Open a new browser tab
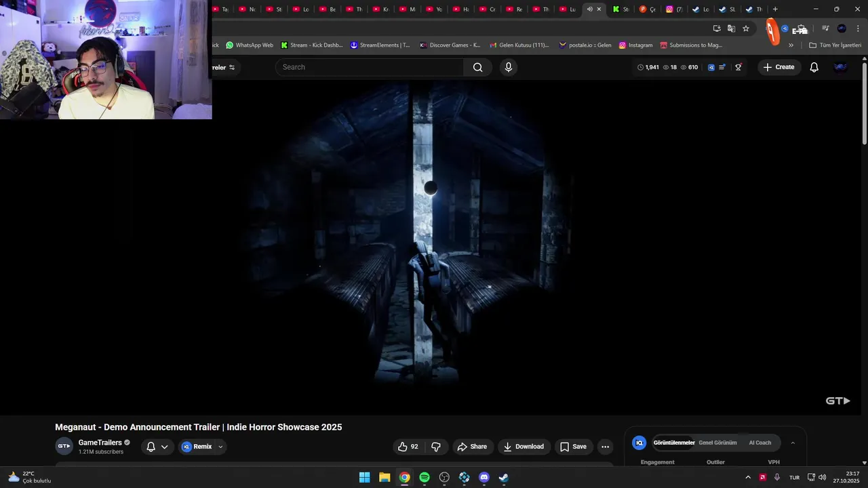868x488 pixels. tap(775, 9)
